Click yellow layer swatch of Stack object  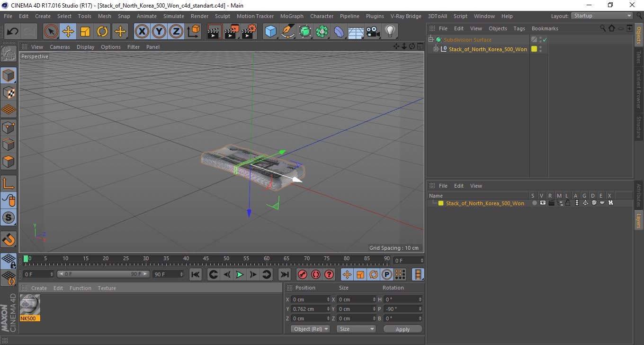click(x=534, y=49)
